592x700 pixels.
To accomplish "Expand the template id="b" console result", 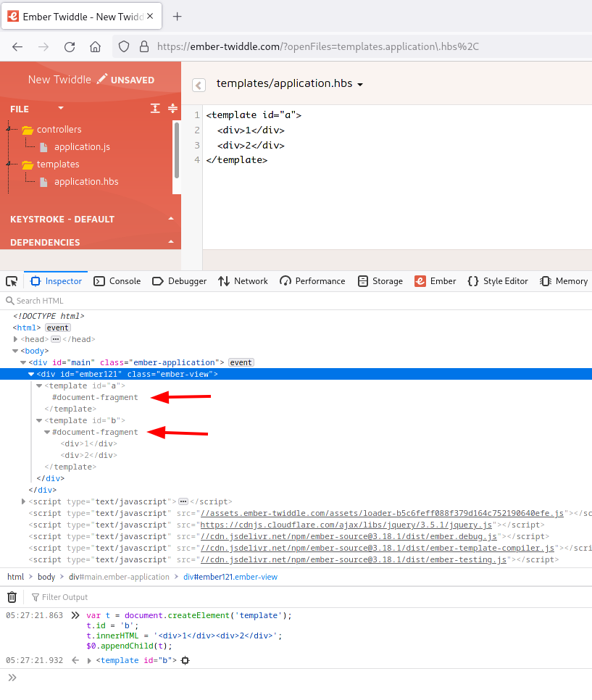I will (x=89, y=661).
